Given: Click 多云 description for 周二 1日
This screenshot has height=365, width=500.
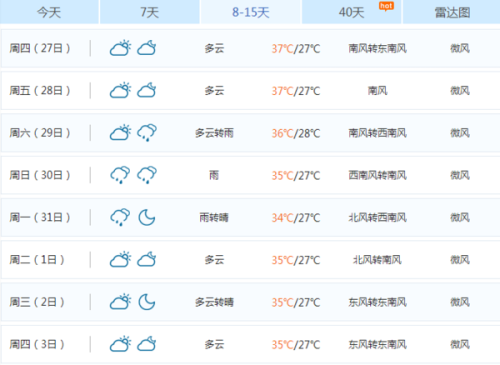Looking at the screenshot, I should (214, 260).
